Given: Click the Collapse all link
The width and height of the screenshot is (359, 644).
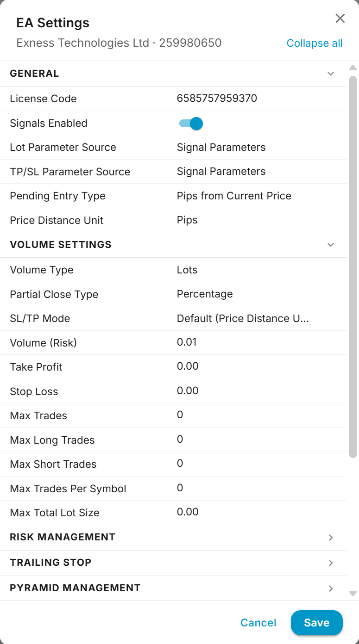Looking at the screenshot, I should [x=315, y=43].
